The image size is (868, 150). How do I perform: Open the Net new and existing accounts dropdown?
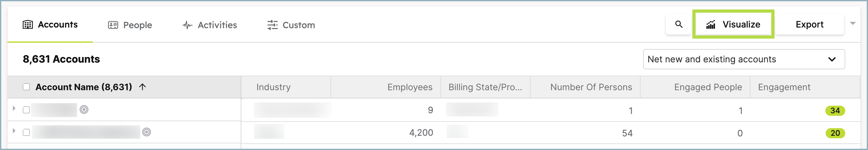(x=744, y=59)
